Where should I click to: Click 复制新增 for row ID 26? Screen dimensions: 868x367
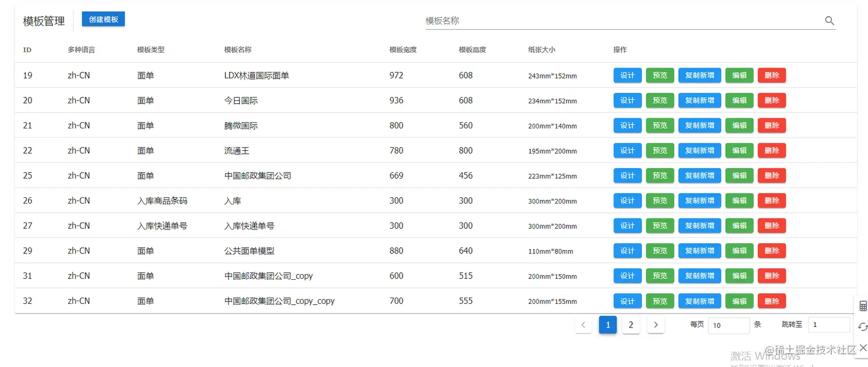[x=700, y=201]
